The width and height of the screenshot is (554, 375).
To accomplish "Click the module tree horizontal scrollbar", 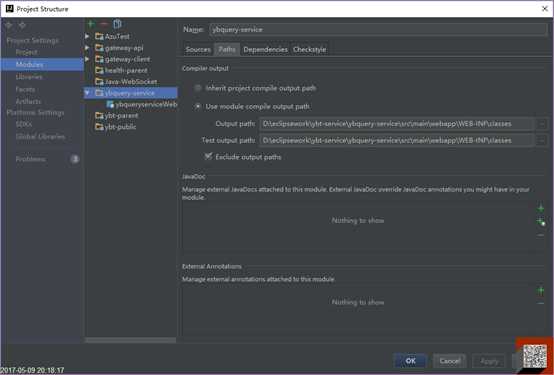I will [130, 340].
